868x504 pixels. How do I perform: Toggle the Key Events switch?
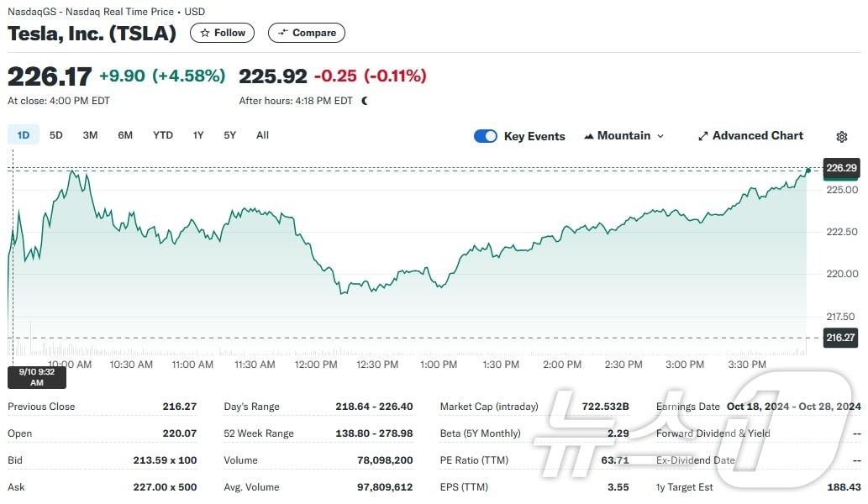pos(486,136)
